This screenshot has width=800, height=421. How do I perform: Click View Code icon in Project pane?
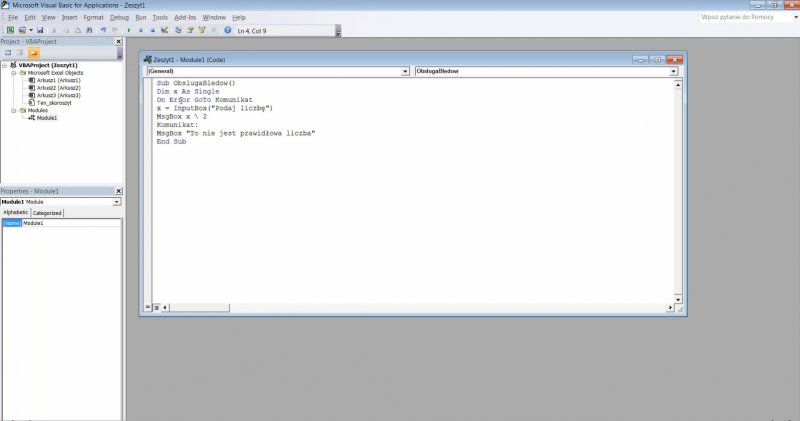tap(7, 52)
